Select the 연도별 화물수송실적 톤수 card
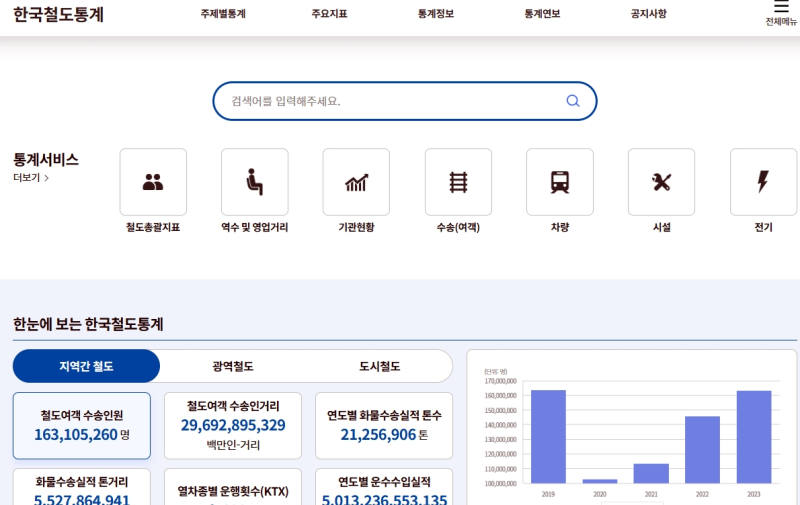 384,425
